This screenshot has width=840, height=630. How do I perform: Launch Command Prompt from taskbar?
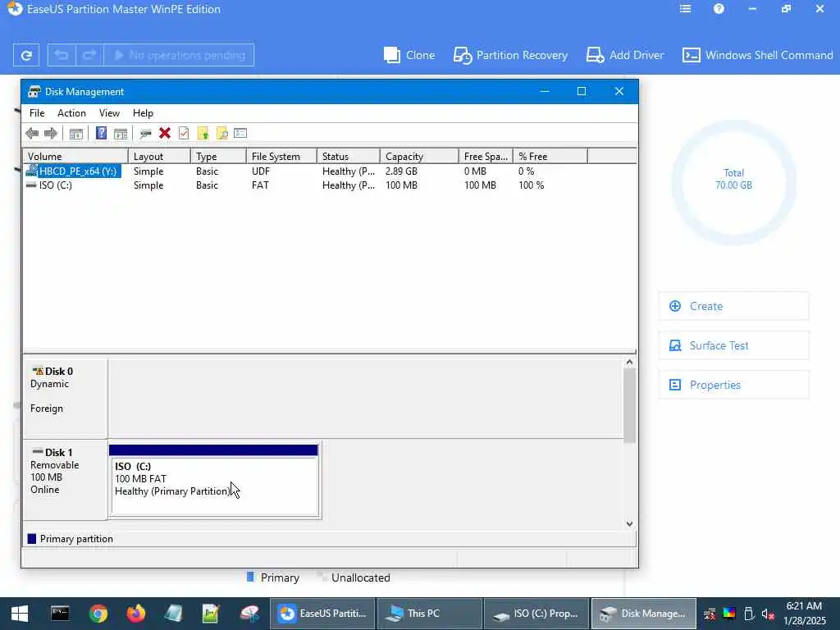pos(60,614)
